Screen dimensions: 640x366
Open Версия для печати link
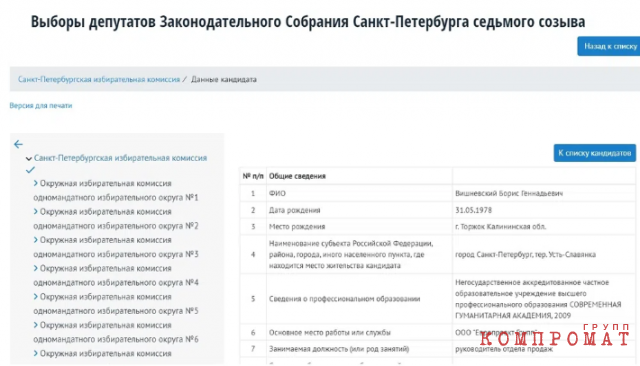[x=41, y=106]
